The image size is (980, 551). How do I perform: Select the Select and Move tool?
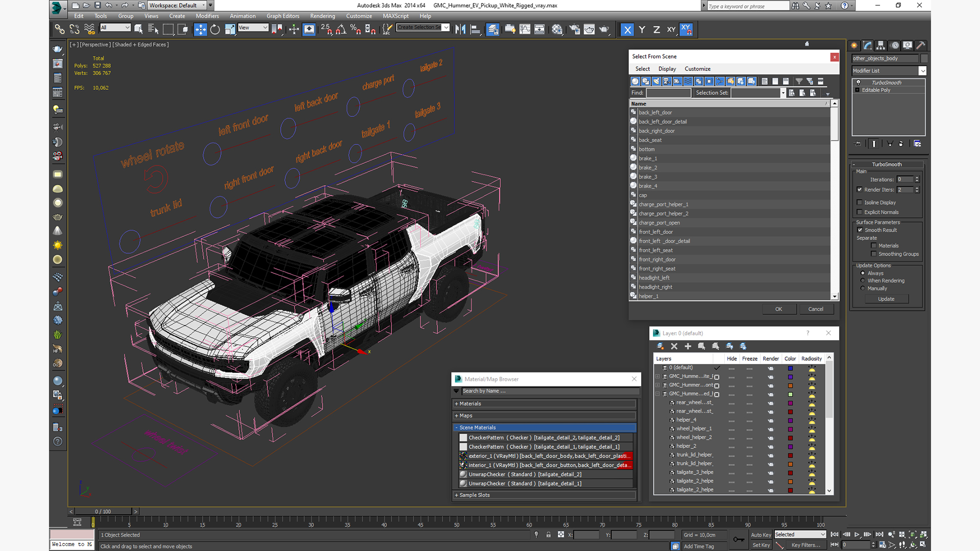tap(201, 30)
